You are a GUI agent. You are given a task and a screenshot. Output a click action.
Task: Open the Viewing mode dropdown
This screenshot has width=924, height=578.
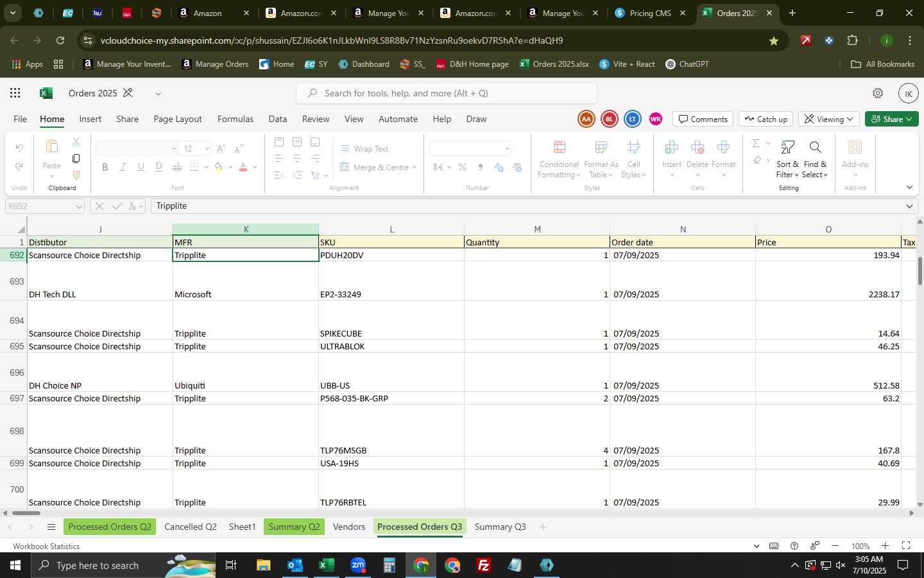(x=829, y=119)
